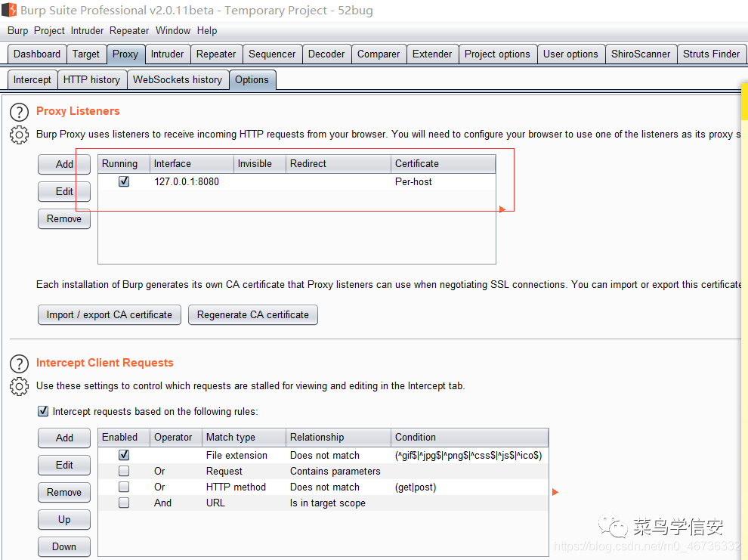748x560 pixels.
Task: Open the Repeater menu in menu bar
Action: click(129, 30)
